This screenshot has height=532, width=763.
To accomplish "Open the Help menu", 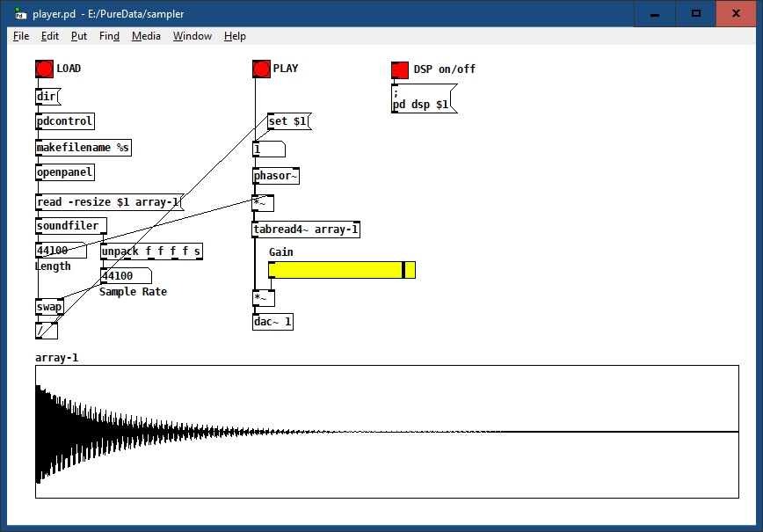I will pos(235,36).
